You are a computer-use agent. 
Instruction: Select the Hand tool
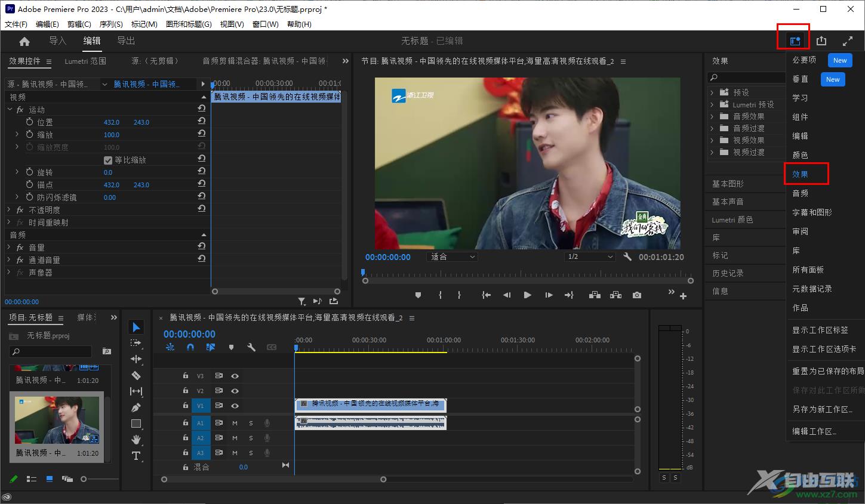pyautogui.click(x=136, y=440)
